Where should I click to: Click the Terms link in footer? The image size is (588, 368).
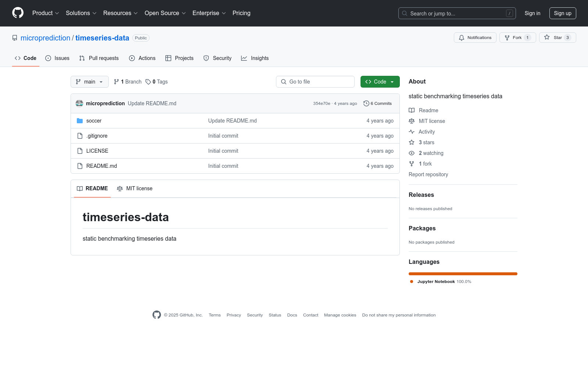pos(215,315)
